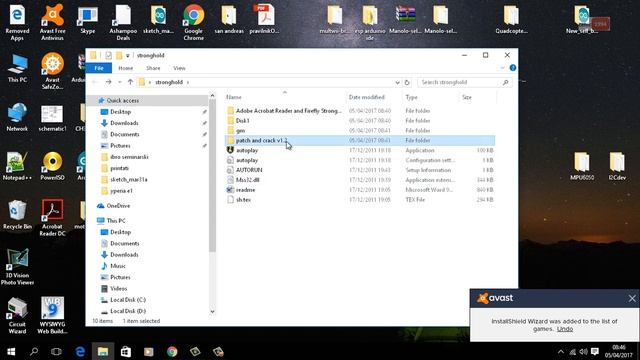Click into the Search stronghold field
This screenshot has height=360, width=640.
coord(464,82)
